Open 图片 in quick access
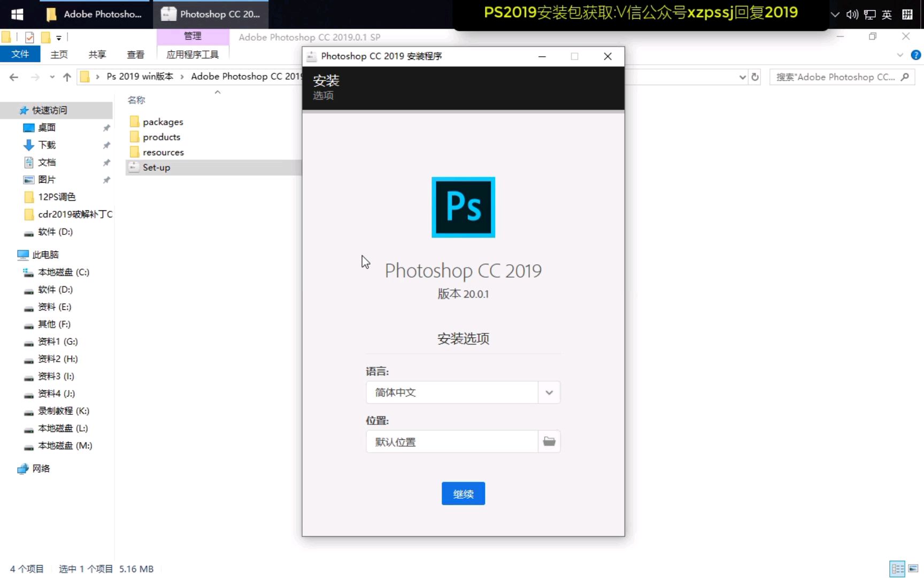 click(x=47, y=179)
